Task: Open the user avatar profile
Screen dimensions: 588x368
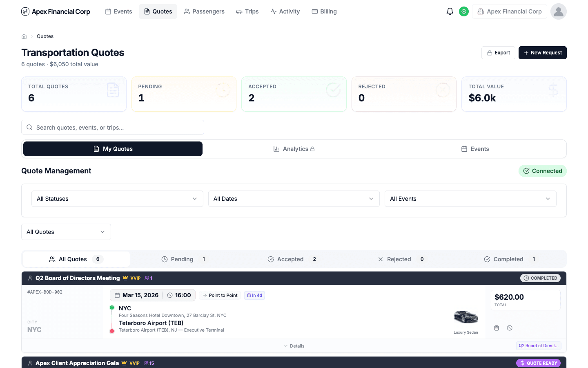Action: 558,11
